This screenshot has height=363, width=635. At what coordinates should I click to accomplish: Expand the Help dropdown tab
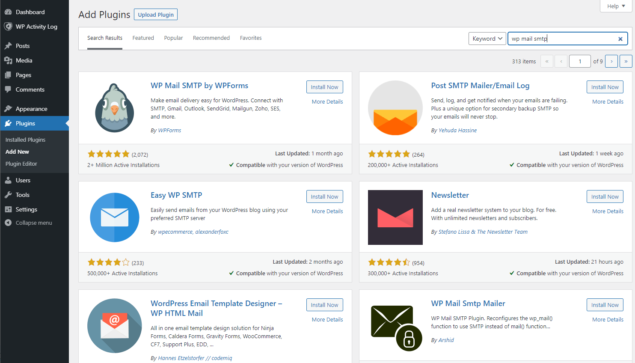point(616,6)
